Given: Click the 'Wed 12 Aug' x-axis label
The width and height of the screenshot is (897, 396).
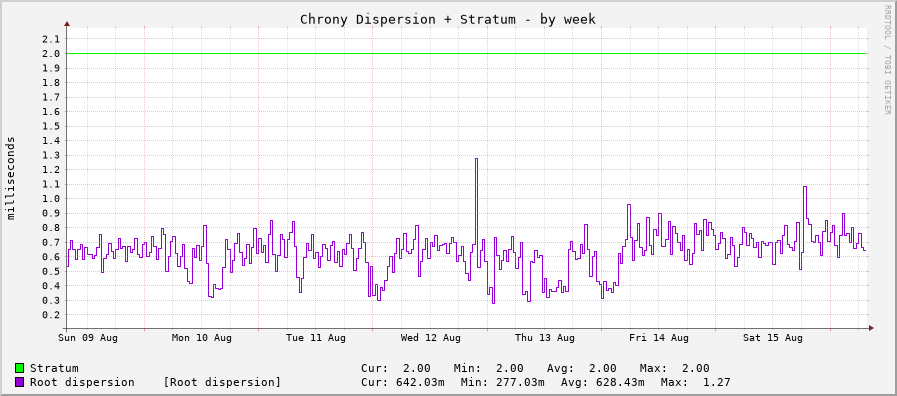Looking at the screenshot, I should [430, 338].
